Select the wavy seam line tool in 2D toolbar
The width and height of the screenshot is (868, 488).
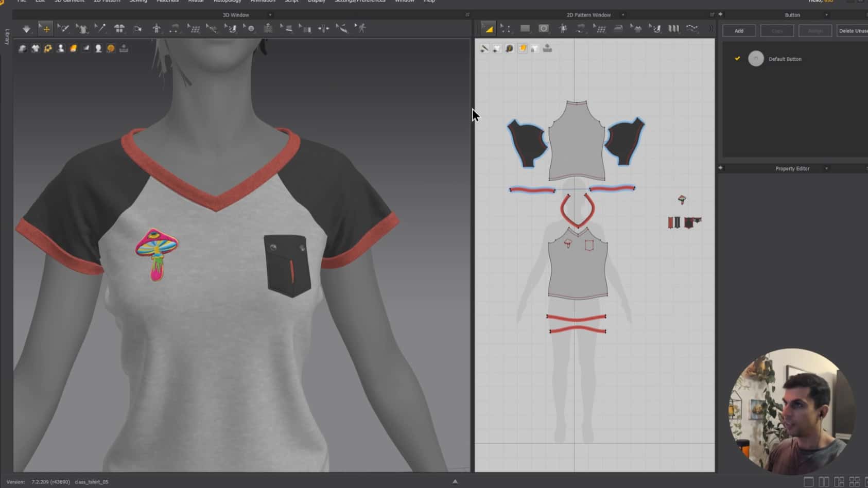[692, 29]
